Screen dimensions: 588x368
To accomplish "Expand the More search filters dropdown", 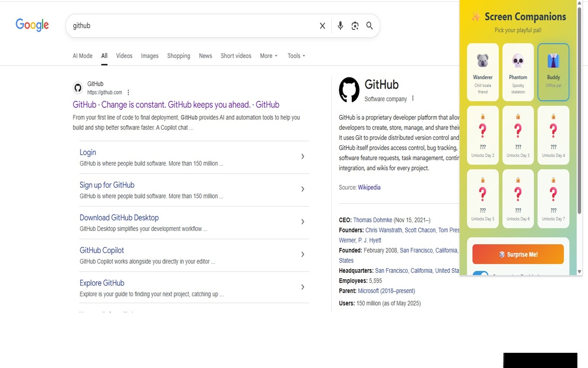I will [269, 56].
